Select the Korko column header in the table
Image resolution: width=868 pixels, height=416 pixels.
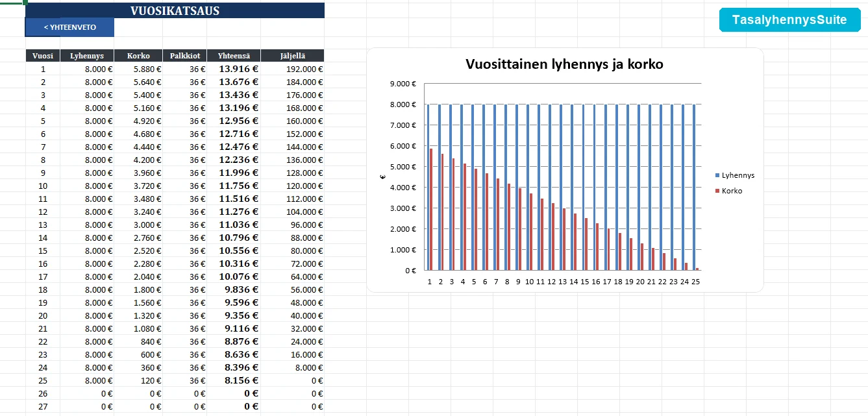pyautogui.click(x=138, y=56)
